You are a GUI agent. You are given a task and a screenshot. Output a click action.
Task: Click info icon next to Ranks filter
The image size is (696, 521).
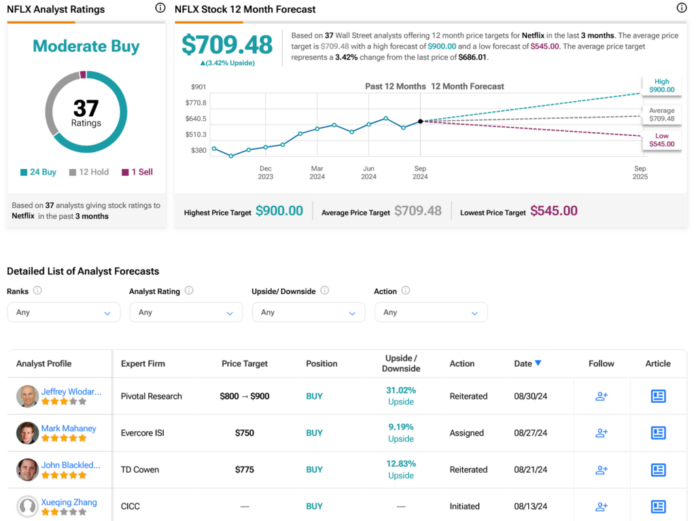pyautogui.click(x=38, y=291)
